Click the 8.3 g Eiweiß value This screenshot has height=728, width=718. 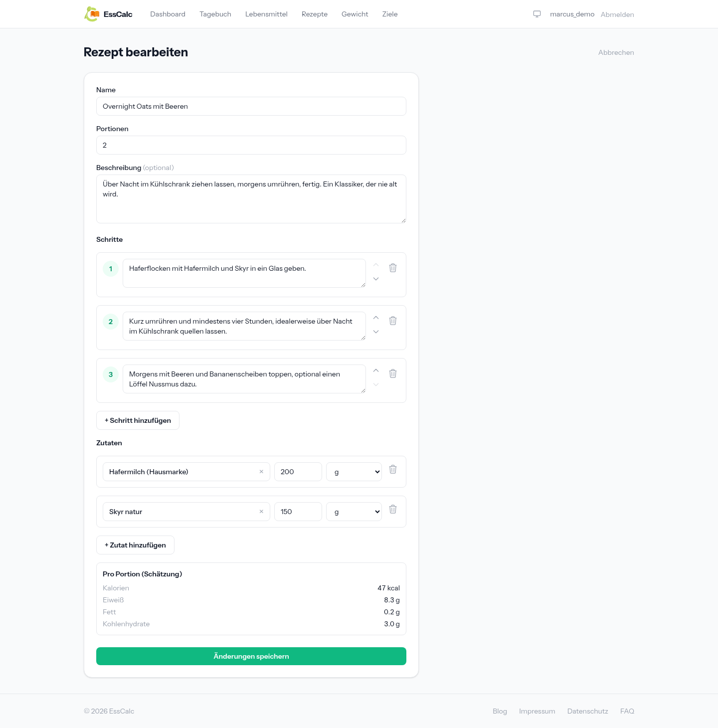tap(392, 600)
